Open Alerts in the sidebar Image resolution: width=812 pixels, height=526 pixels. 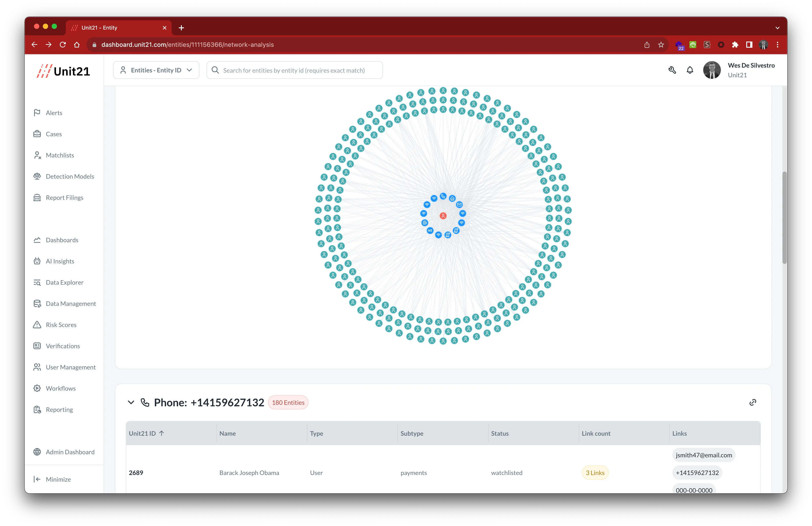54,113
